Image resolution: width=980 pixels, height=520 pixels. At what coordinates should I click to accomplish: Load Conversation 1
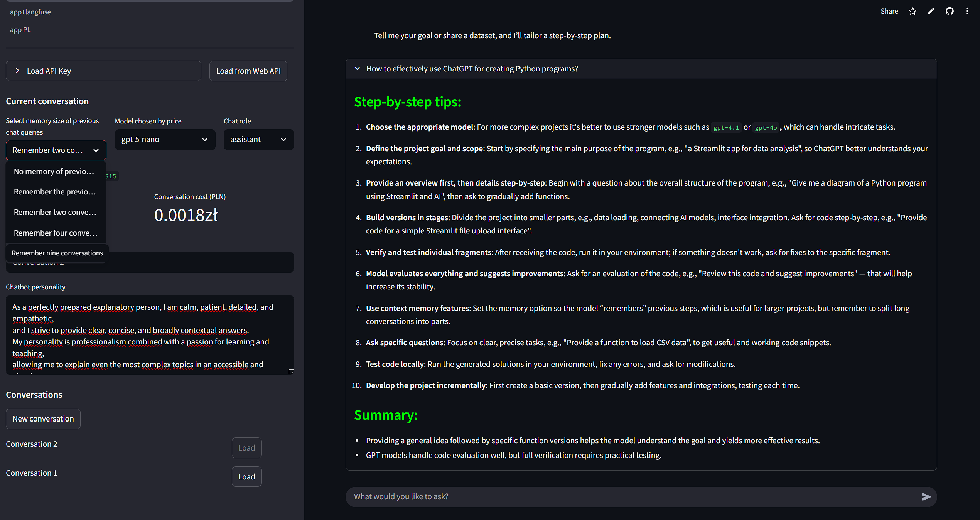[246, 477]
